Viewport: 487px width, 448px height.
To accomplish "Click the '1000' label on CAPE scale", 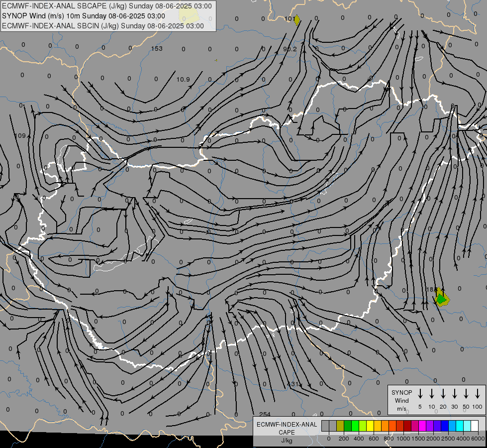I will [403, 439].
